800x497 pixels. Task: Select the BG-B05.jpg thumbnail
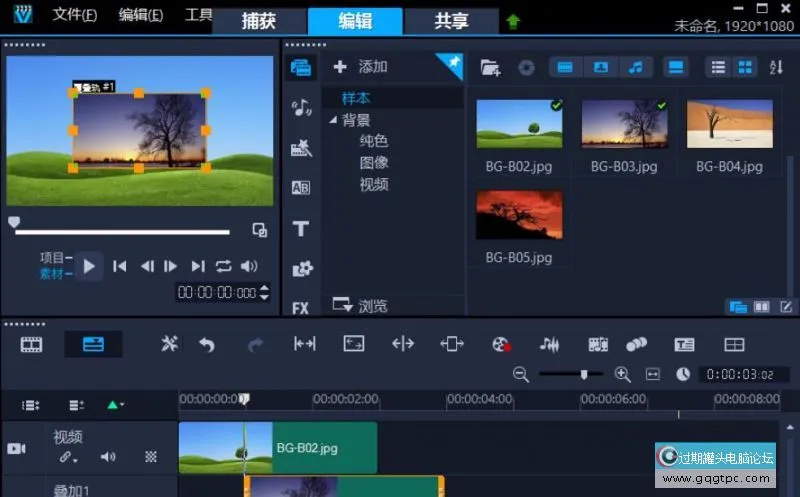click(519, 216)
